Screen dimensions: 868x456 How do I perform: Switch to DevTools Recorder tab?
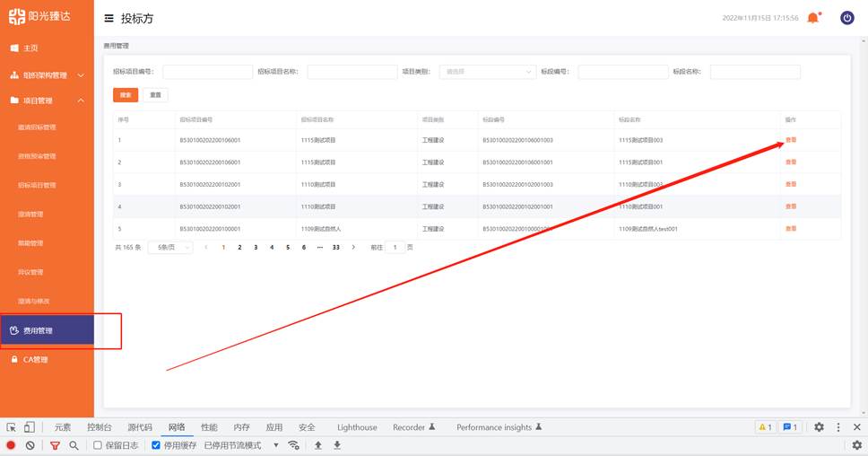[x=414, y=427]
